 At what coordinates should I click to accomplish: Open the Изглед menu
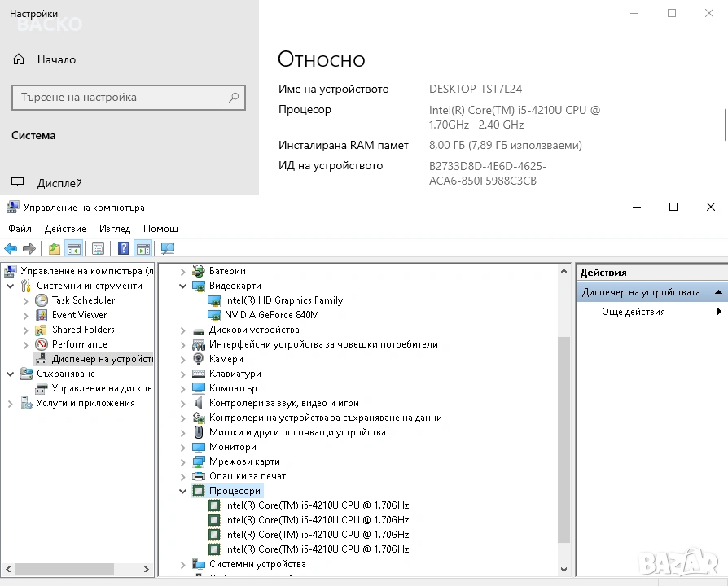(x=115, y=229)
